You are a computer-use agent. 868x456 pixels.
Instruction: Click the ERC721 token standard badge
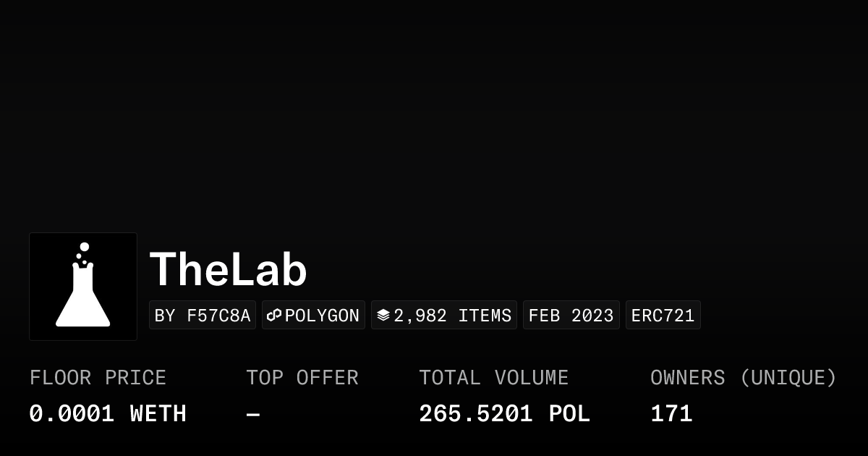pyautogui.click(x=663, y=316)
